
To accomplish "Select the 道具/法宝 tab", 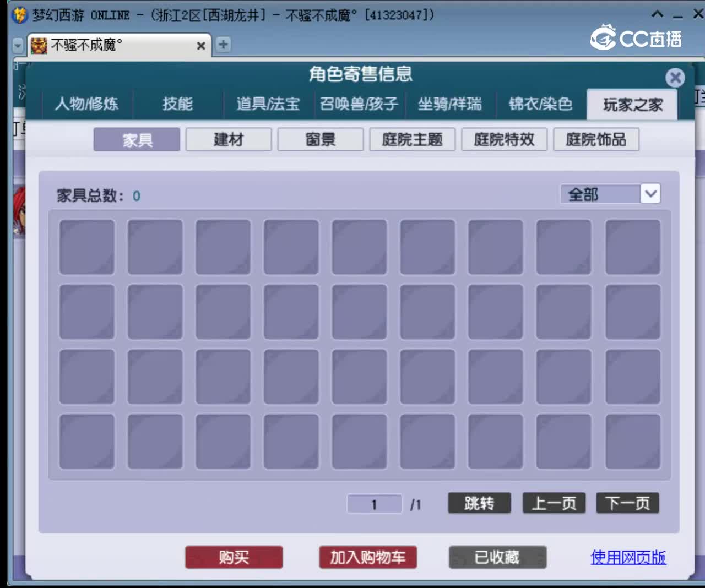I will (x=268, y=104).
